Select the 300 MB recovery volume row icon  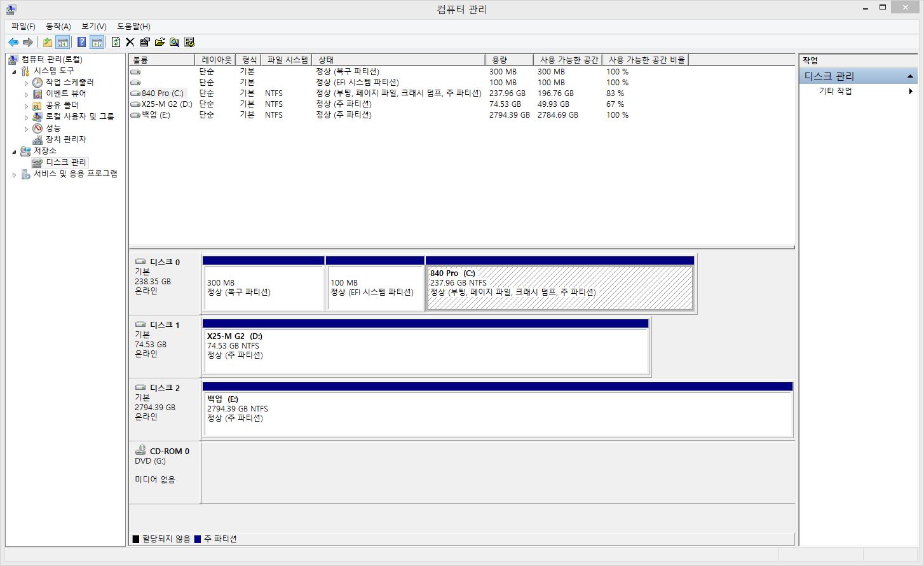pyautogui.click(x=135, y=72)
